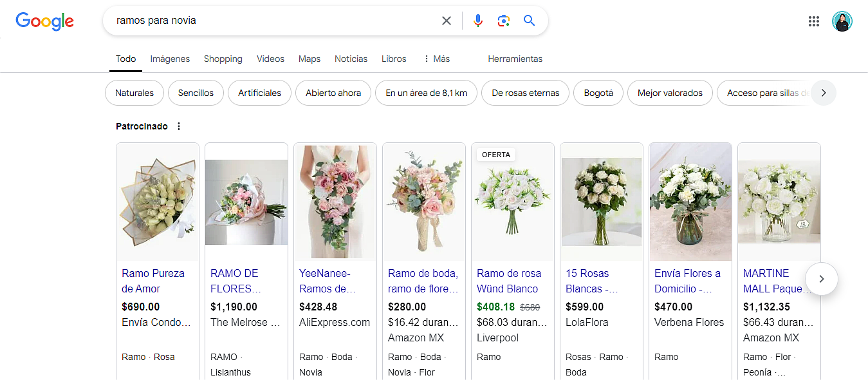The width and height of the screenshot is (868, 380).
Task: Open the Patrocinado three-dot options
Action: point(179,126)
